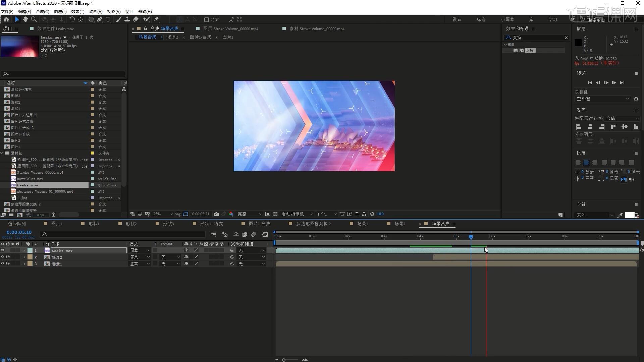644x362 pixels.
Task: Click the white text fill color swatch
Action: [629, 215]
